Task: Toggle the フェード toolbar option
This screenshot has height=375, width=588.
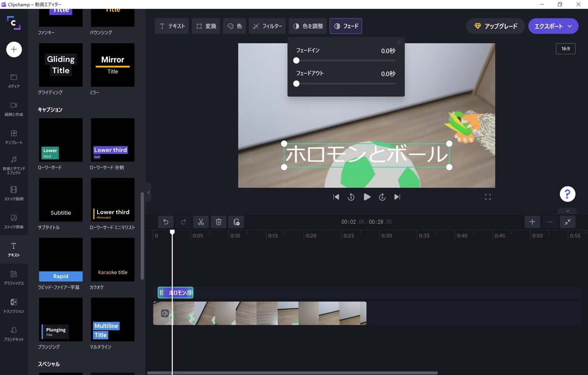Action: point(346,26)
